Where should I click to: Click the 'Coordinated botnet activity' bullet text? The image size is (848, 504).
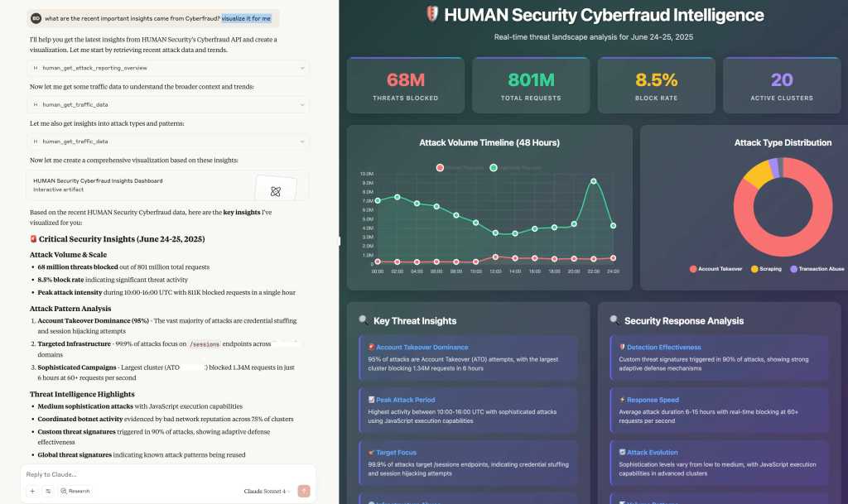[x=80, y=419]
